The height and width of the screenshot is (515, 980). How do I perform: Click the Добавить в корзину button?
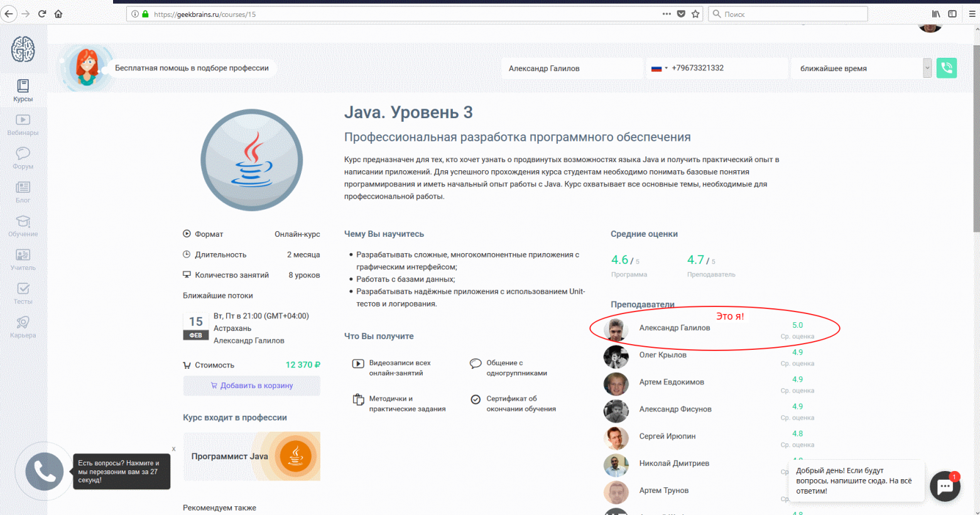coord(251,385)
